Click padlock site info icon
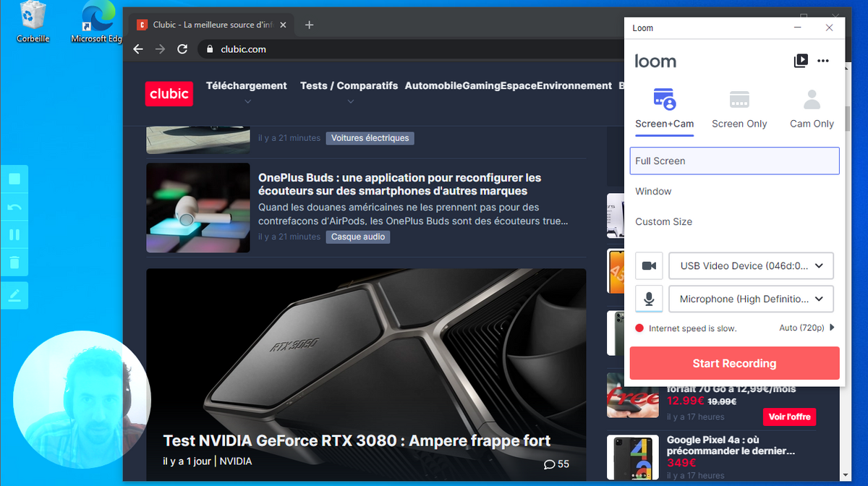 click(x=210, y=49)
